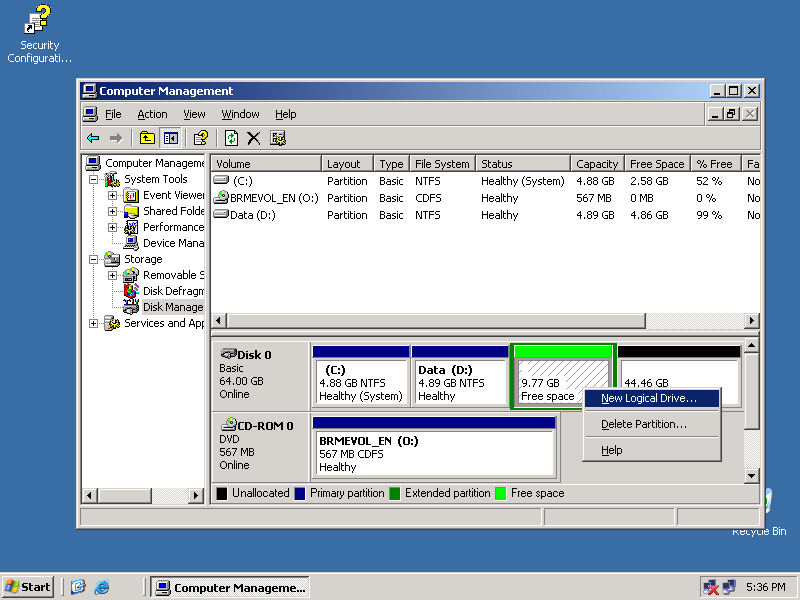Expand the Removable Storage node

112,275
